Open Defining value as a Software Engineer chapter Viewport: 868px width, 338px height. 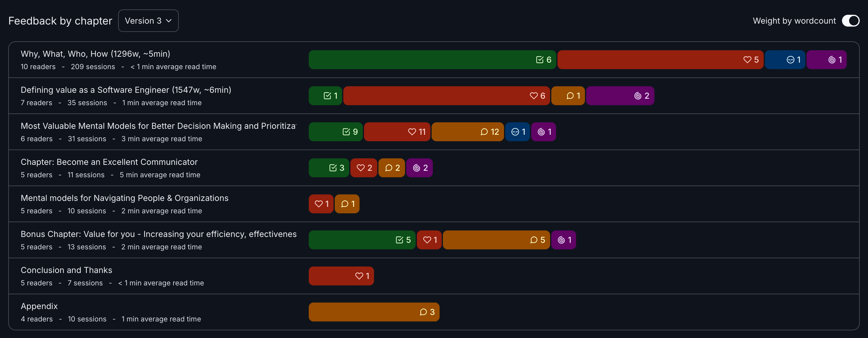pos(126,90)
